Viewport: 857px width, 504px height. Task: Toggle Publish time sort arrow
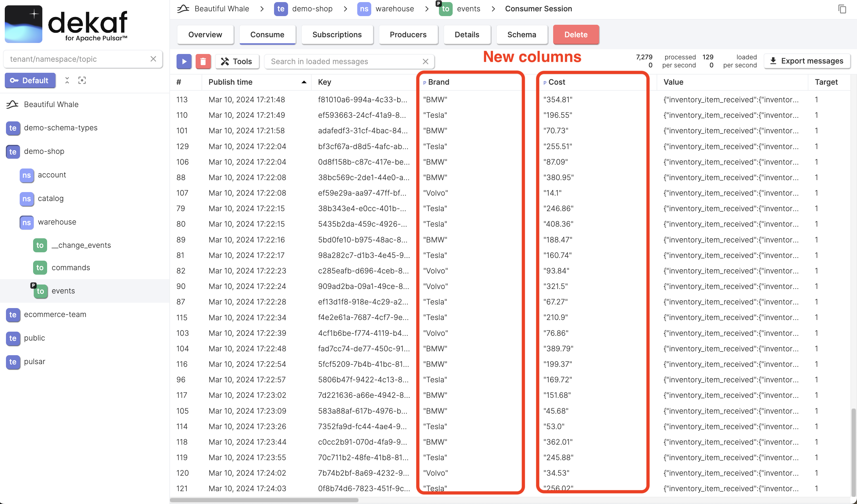click(x=304, y=82)
